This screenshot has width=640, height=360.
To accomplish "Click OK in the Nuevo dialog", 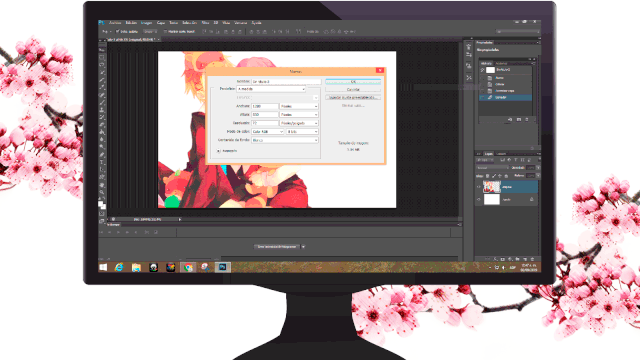I will (x=353, y=82).
